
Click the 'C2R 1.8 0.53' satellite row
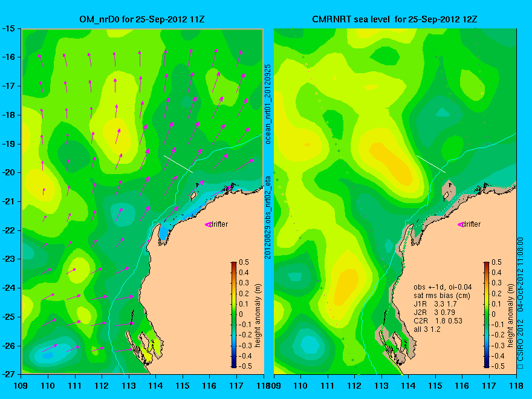pyautogui.click(x=438, y=320)
